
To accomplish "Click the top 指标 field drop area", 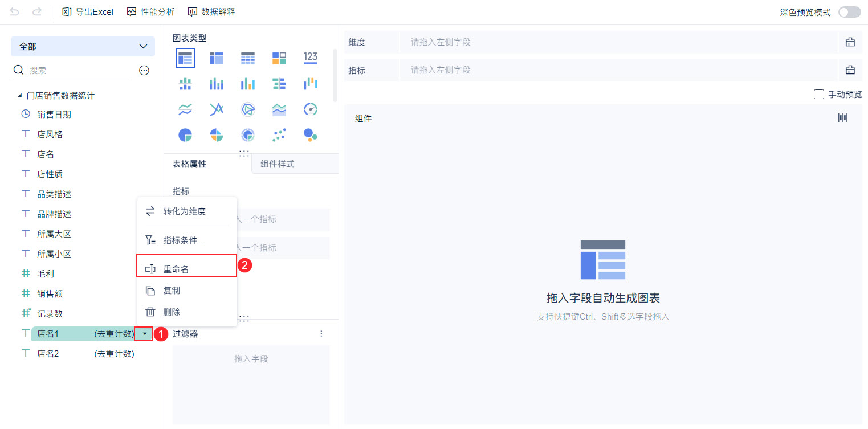I will pos(618,70).
